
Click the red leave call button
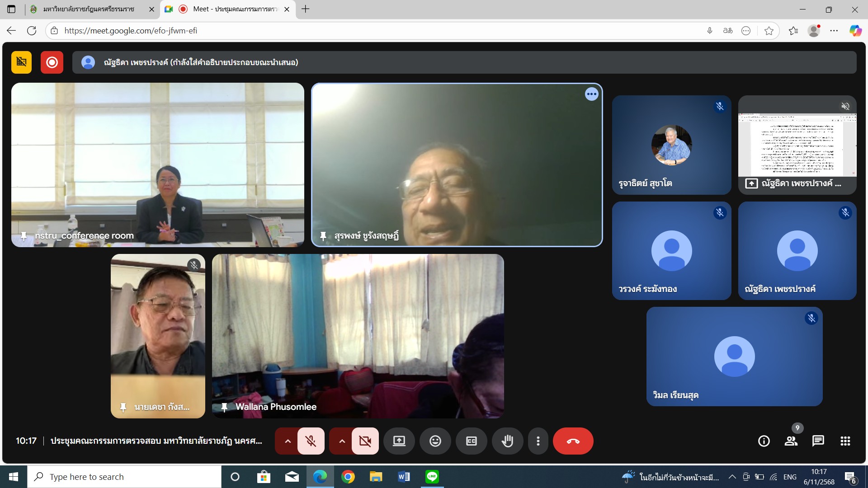pyautogui.click(x=573, y=441)
